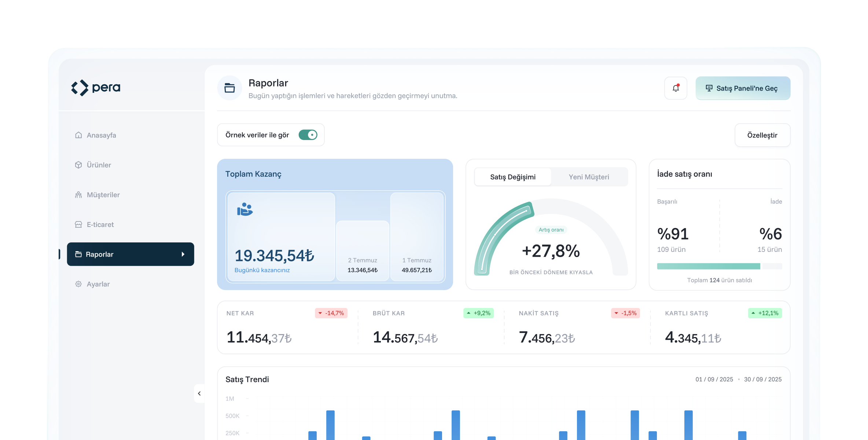Click the Ürünler box icon

pyautogui.click(x=78, y=165)
